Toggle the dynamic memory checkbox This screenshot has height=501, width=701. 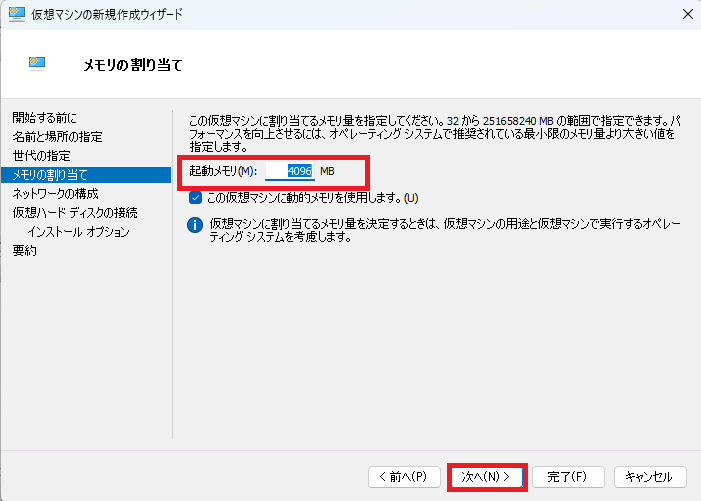pyautogui.click(x=195, y=198)
